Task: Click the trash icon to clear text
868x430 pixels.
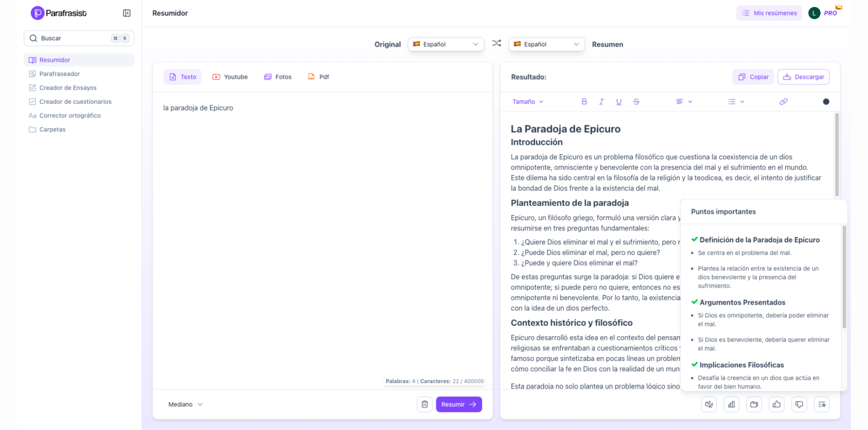Action: [x=425, y=404]
